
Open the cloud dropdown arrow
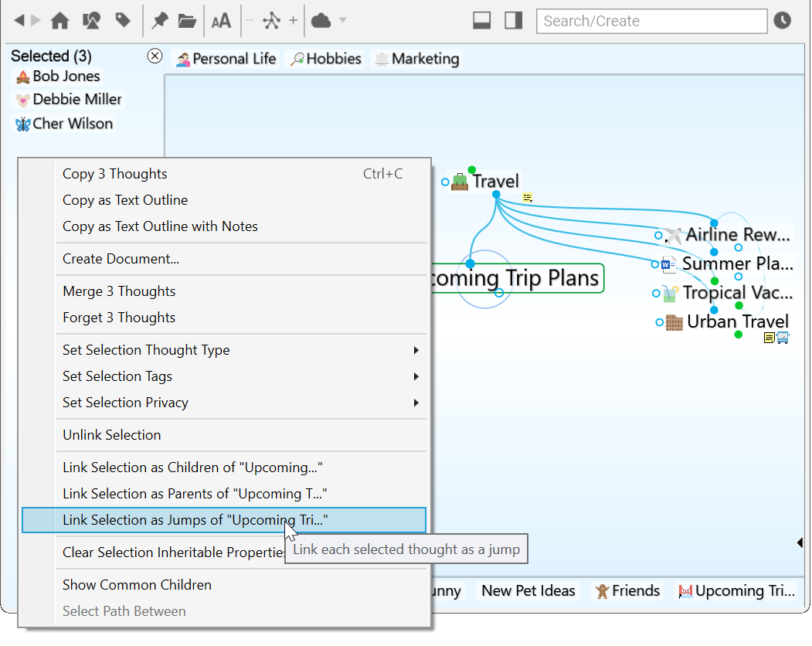pos(343,21)
